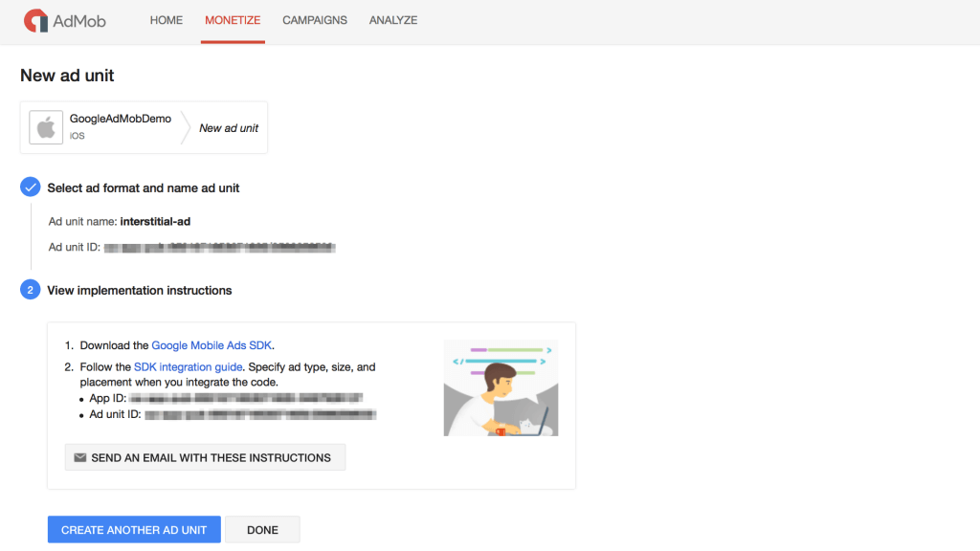This screenshot has height=551, width=980.
Task: Click the AdMob logo icon
Action: pos(35,21)
